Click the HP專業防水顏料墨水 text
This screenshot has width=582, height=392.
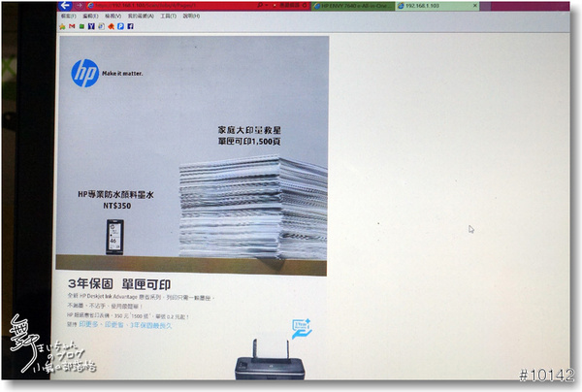click(115, 194)
